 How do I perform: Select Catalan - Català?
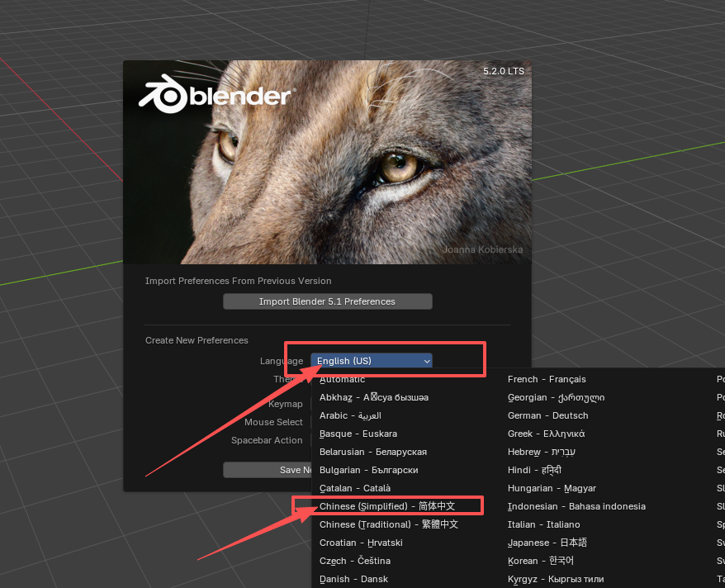coord(354,488)
